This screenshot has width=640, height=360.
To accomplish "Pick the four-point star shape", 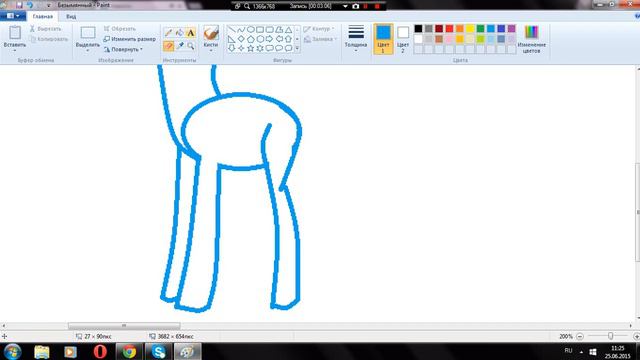I will tap(241, 48).
